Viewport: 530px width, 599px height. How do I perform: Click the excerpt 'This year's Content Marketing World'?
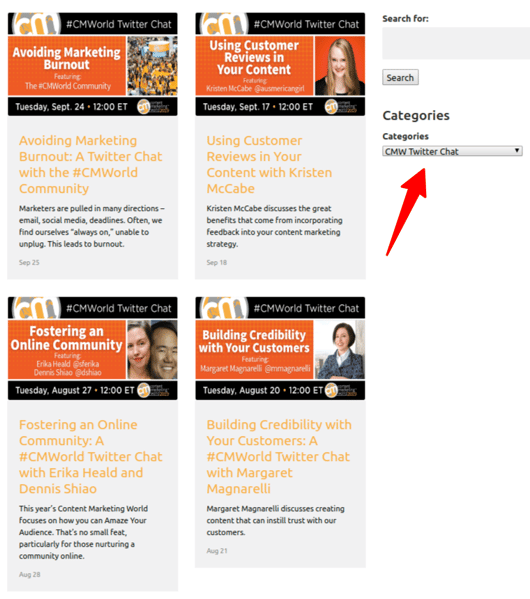[83, 532]
